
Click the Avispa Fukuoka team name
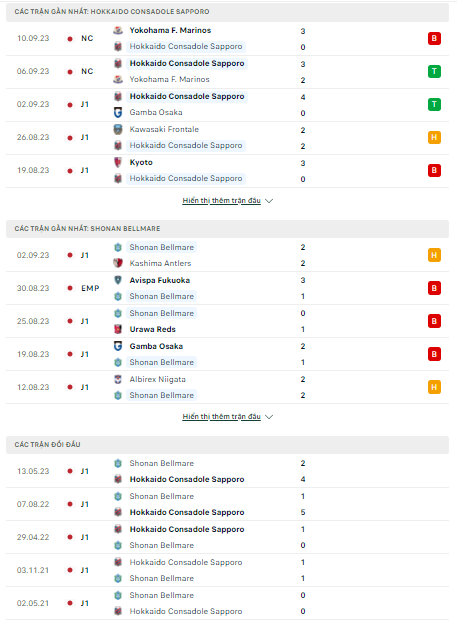(160, 280)
